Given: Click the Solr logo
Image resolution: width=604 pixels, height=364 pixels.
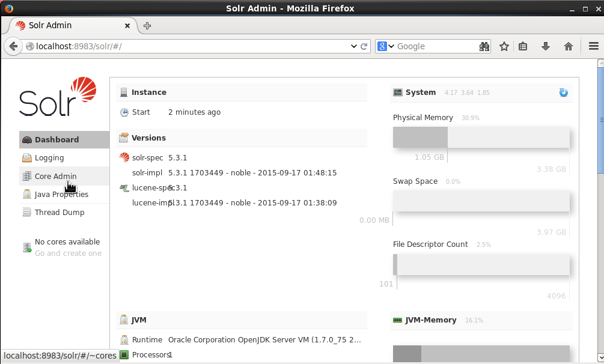Looking at the screenshot, I should (x=58, y=96).
